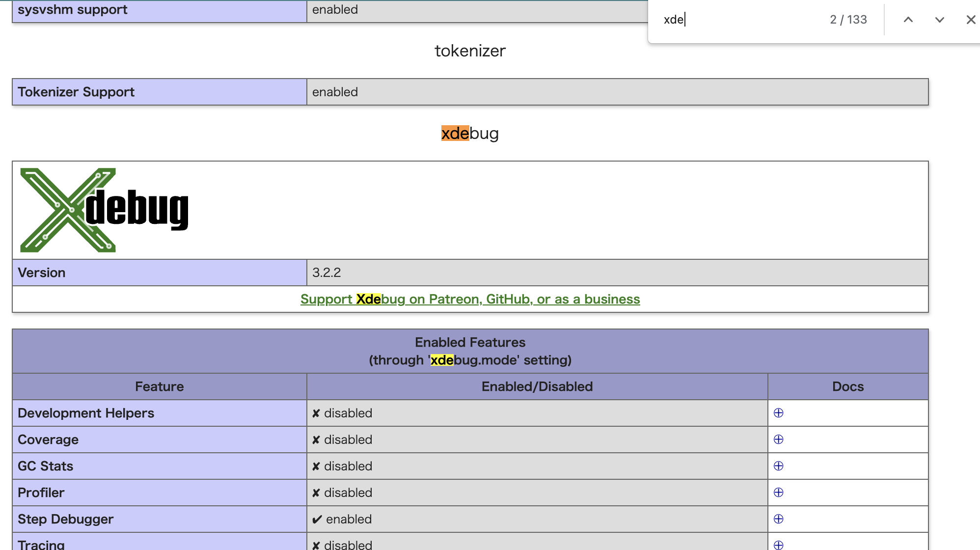
Task: Click the xdebug section heading
Action: coord(470,134)
